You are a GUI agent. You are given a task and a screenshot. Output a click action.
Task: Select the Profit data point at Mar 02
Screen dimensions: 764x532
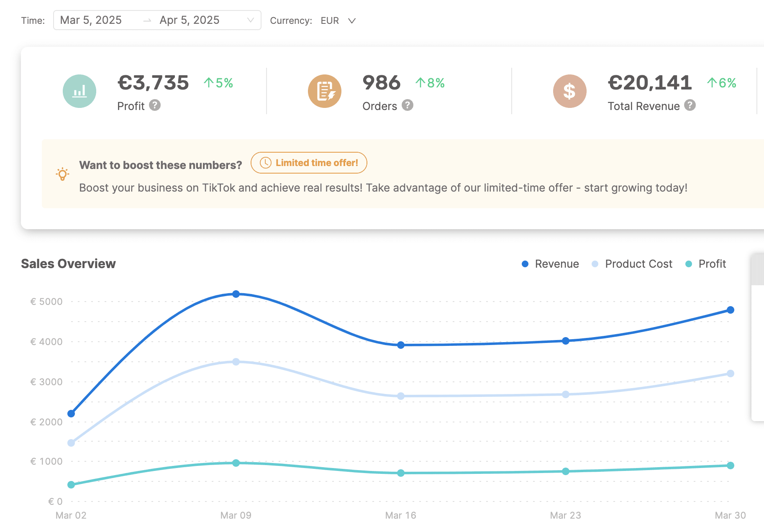pyautogui.click(x=71, y=485)
